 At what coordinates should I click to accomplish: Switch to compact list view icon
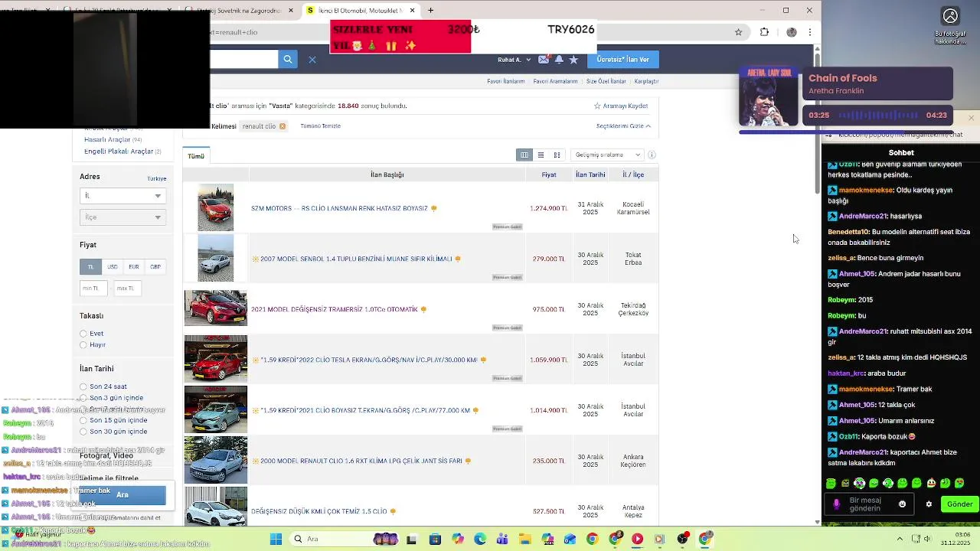coord(541,155)
